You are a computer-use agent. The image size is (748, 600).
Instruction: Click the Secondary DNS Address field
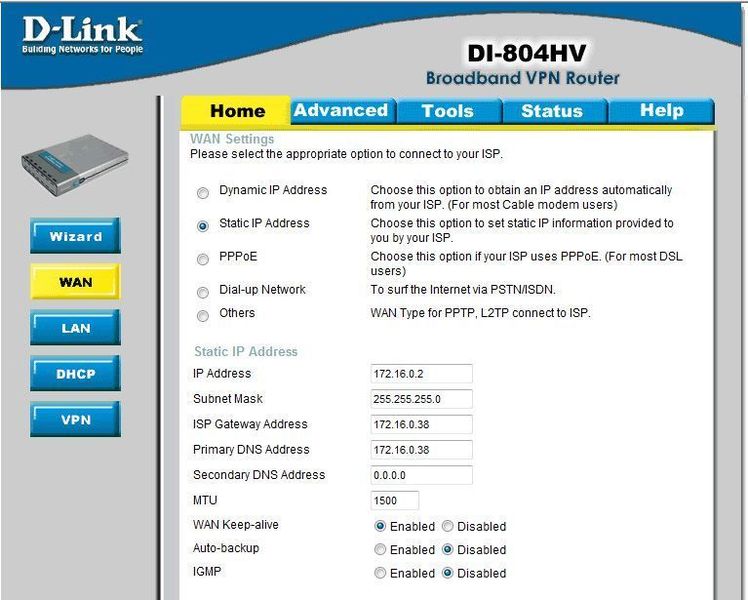coord(421,475)
